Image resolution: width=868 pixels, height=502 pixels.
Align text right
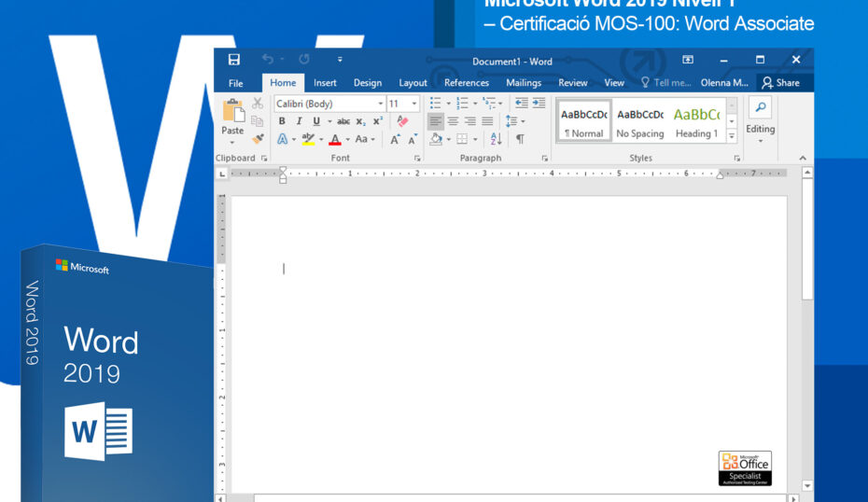pyautogui.click(x=470, y=121)
